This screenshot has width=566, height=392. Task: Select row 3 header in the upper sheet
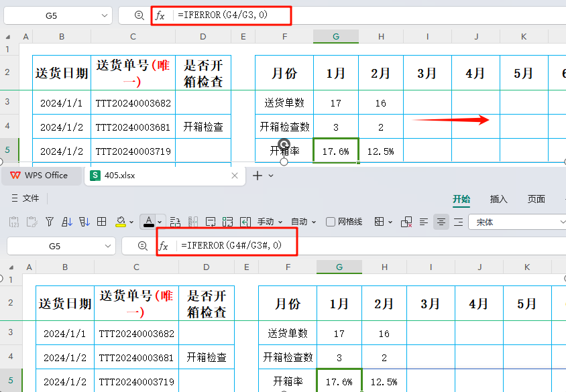(7, 102)
